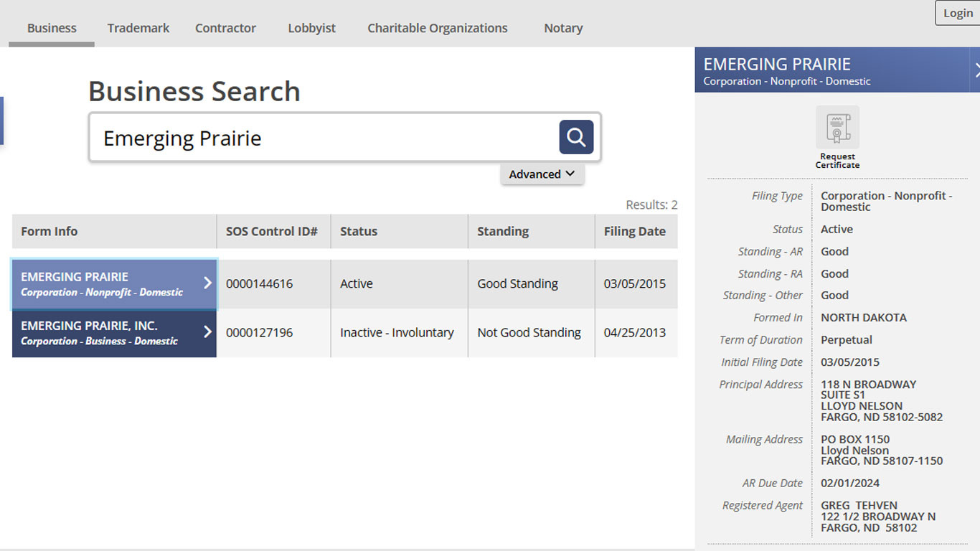Click the NORTH DAKOTA formed-in value

coord(864,318)
